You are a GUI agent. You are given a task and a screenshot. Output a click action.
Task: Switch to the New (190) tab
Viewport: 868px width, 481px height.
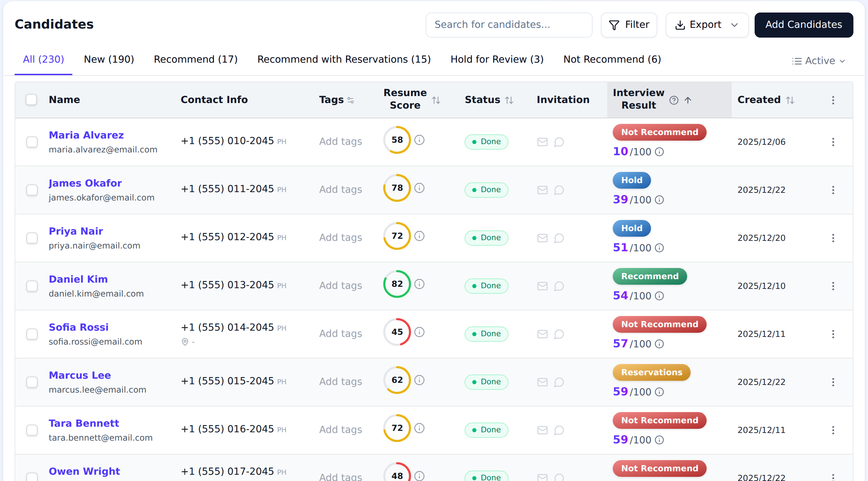pos(109,60)
